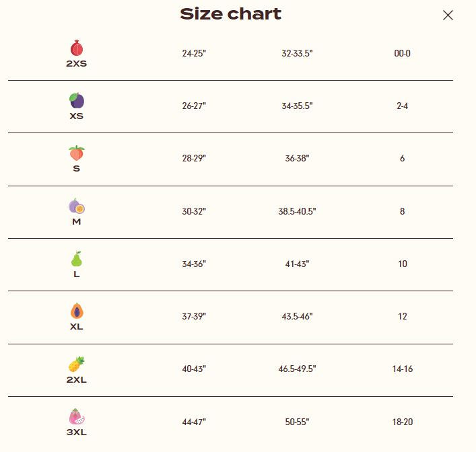Click the 44-47" measurement for 3XL
Screen dimensions: 476x452
pos(194,422)
